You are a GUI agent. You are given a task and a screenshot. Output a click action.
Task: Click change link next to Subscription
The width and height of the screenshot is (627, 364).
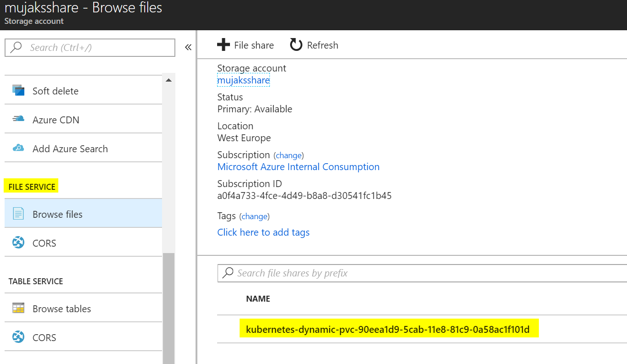click(289, 155)
